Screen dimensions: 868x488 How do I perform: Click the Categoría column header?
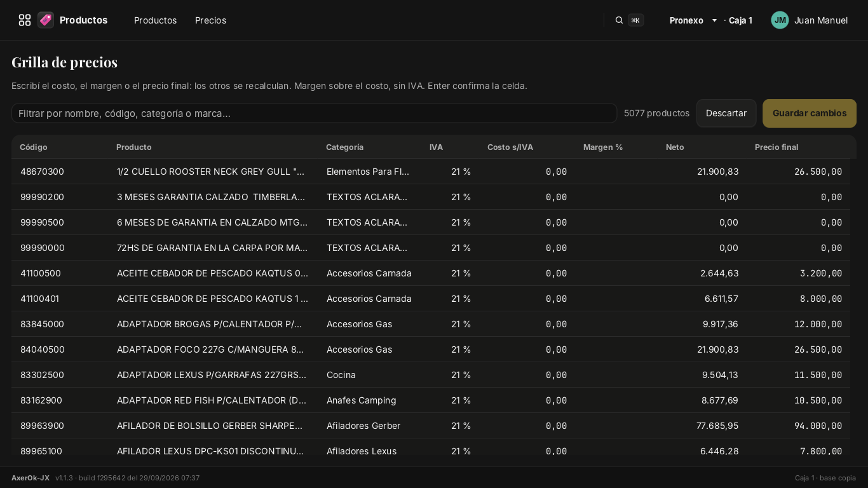pos(345,147)
